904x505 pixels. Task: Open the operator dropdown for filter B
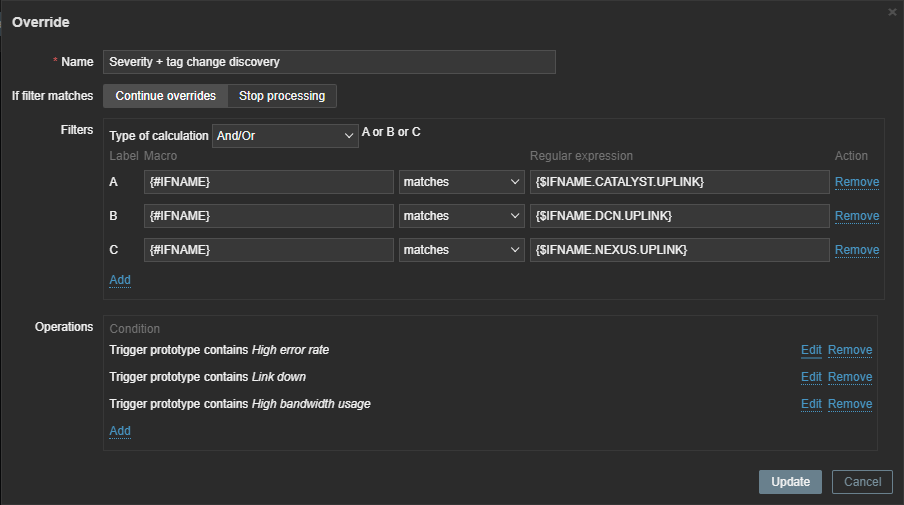(461, 216)
